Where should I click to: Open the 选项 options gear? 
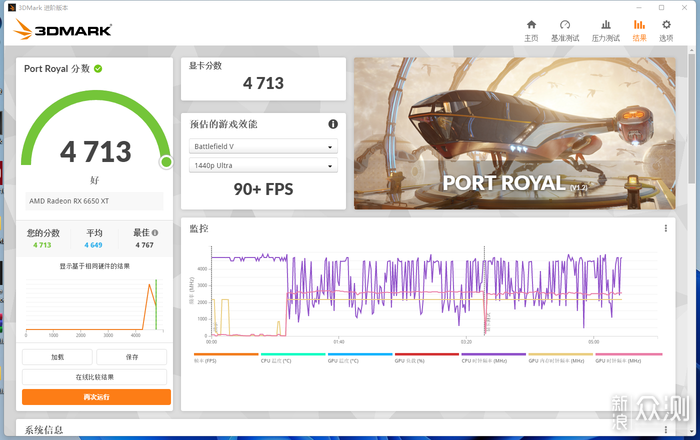click(666, 30)
